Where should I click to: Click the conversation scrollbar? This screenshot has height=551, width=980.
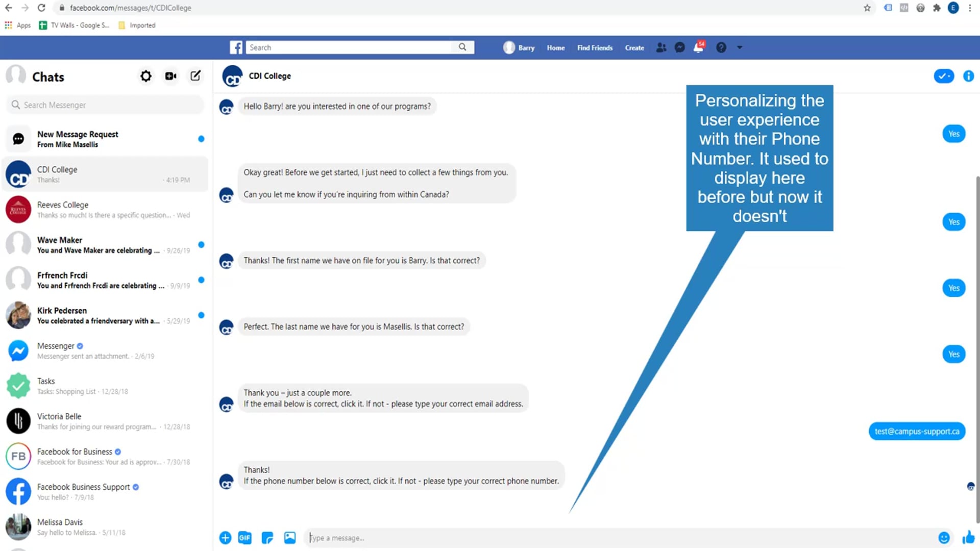tap(977, 349)
